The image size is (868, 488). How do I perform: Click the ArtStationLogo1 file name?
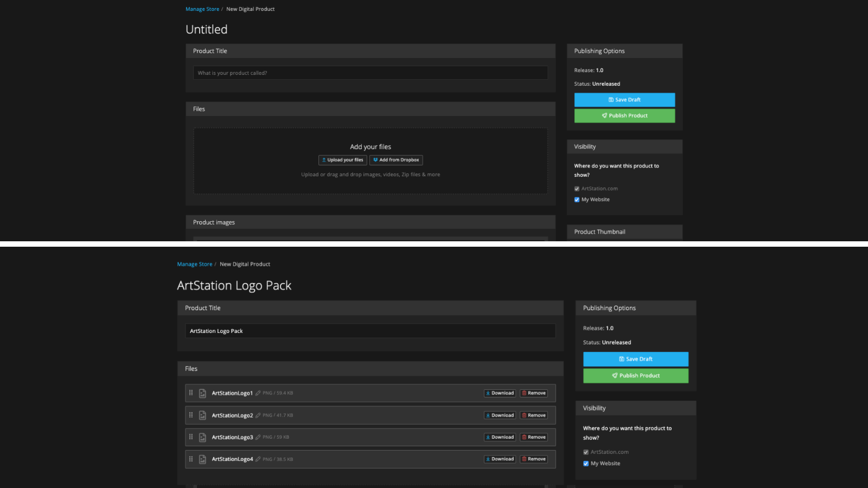tap(232, 393)
